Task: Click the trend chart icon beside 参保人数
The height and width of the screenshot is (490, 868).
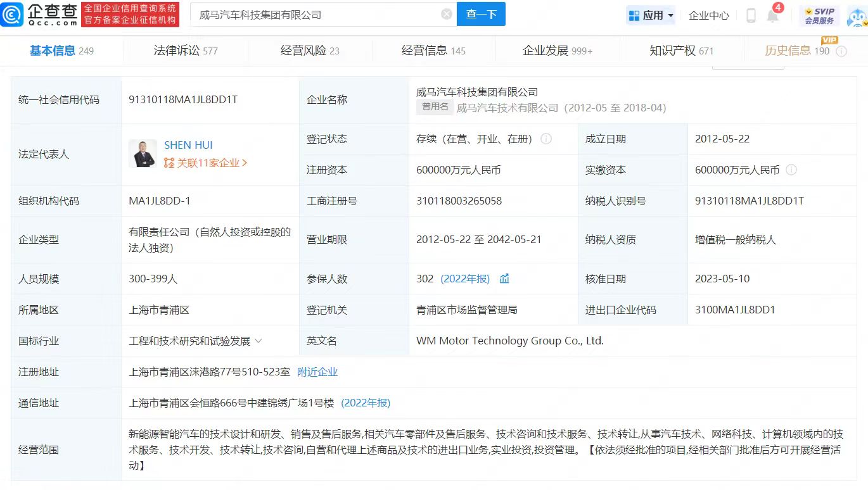Action: tap(504, 279)
